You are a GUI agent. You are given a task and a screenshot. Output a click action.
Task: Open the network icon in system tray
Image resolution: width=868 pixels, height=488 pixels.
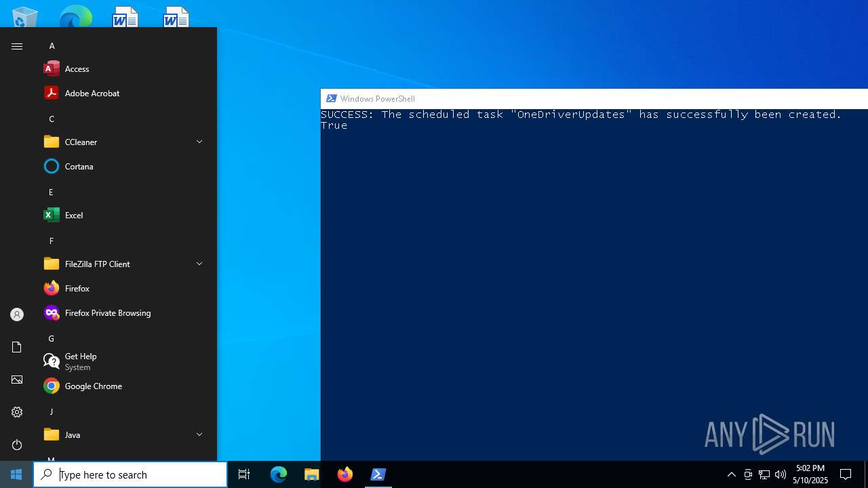tap(764, 474)
